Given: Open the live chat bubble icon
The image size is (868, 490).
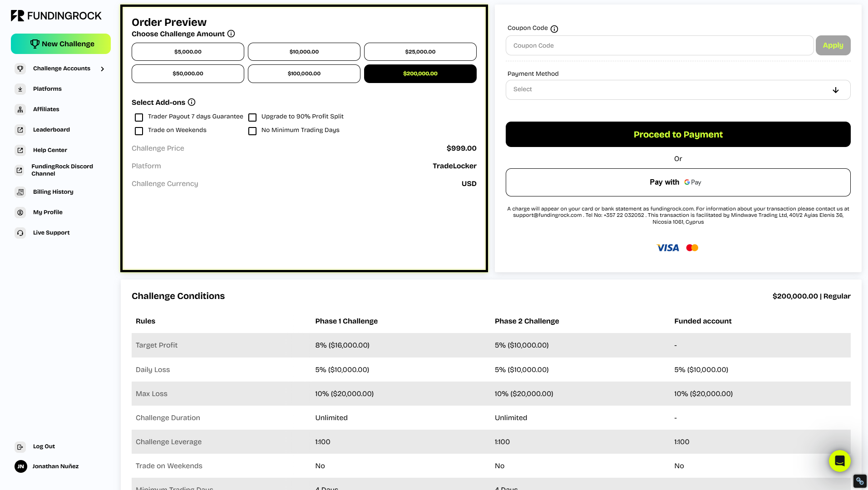Looking at the screenshot, I should point(839,461).
